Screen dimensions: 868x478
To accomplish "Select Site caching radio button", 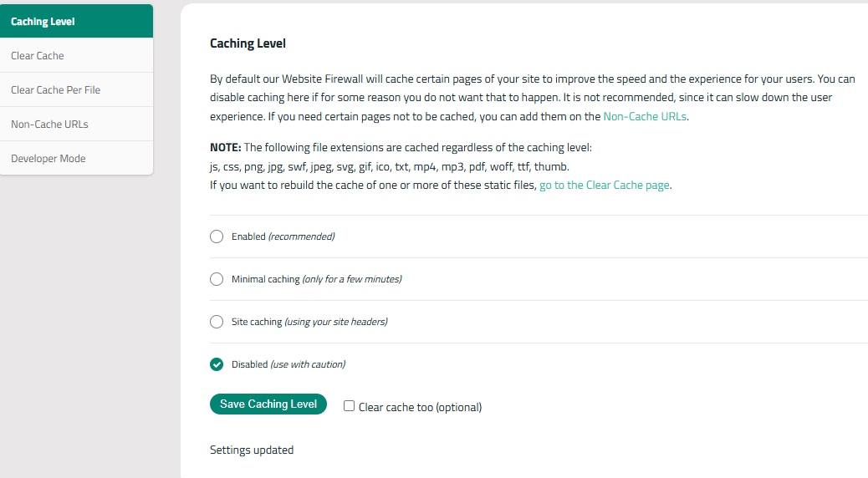I will (217, 322).
